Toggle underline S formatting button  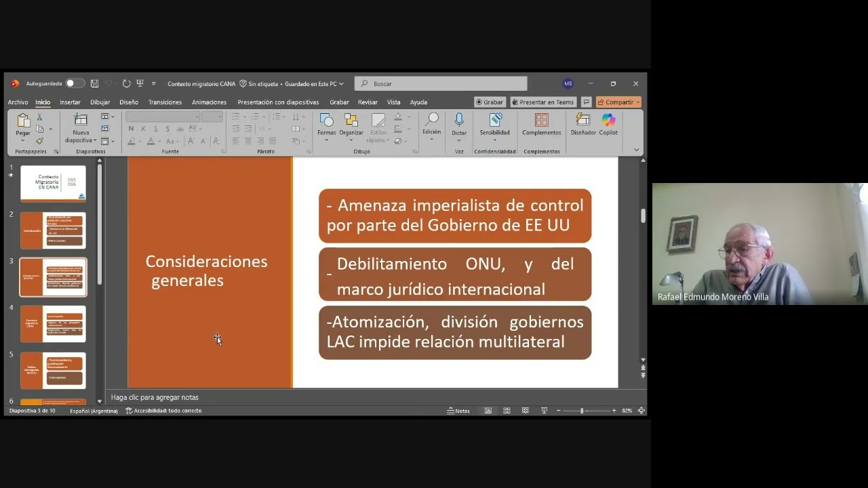tap(156, 129)
